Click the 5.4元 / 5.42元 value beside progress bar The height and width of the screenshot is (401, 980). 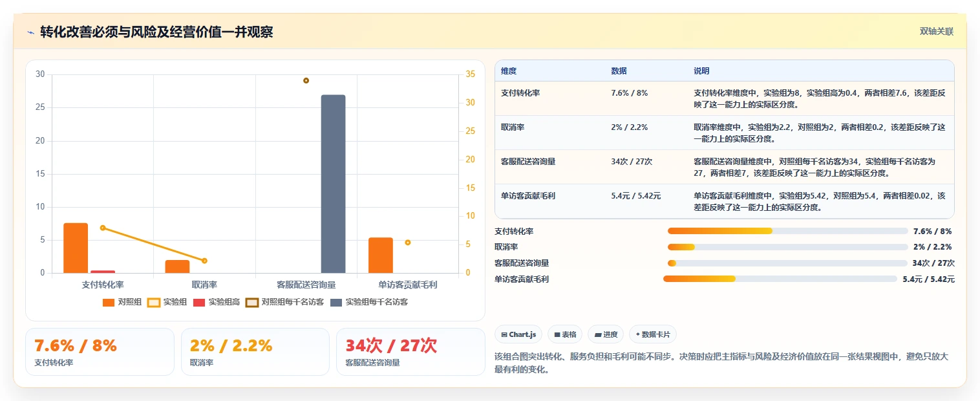[x=928, y=279]
